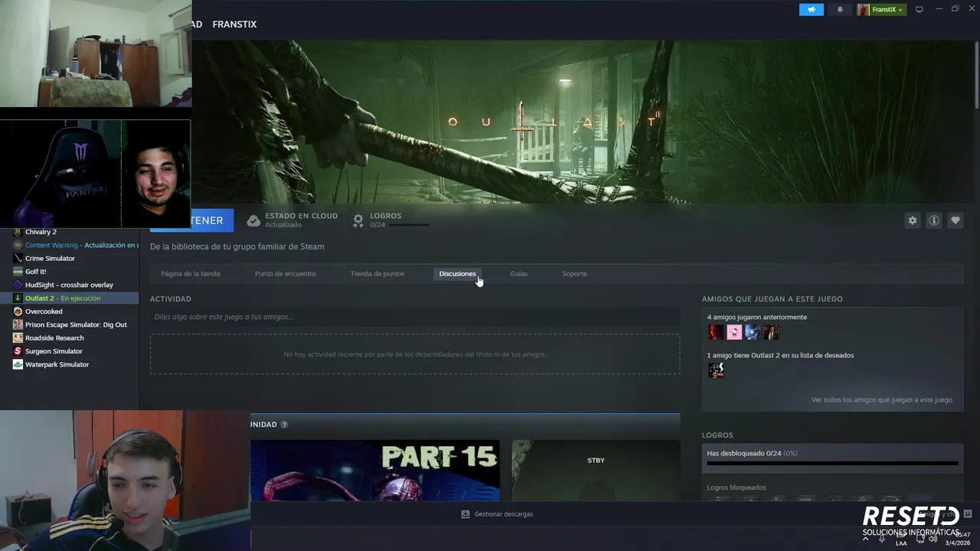Click 'De la biblioteca de tu grupo familiar' text
The image size is (980, 551).
click(x=237, y=246)
